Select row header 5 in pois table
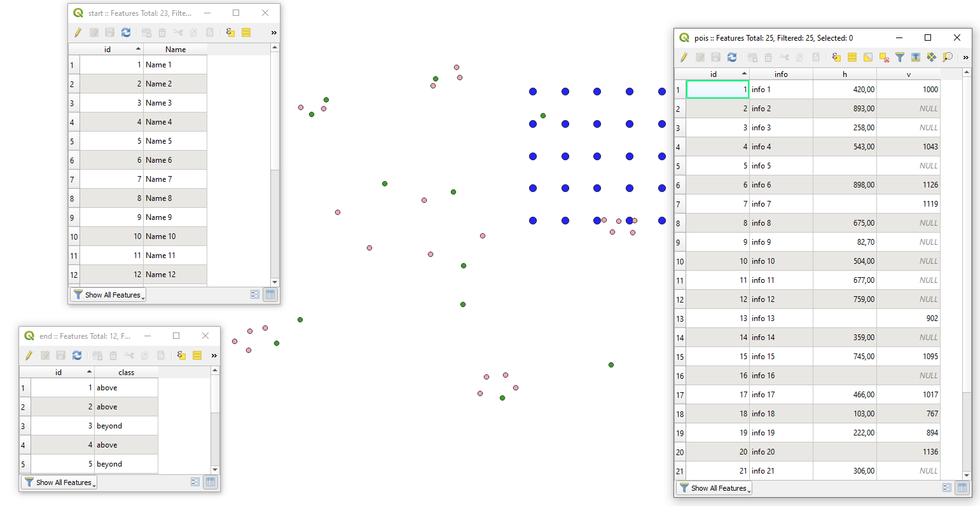Viewport: 980px width, 506px height. 680,166
